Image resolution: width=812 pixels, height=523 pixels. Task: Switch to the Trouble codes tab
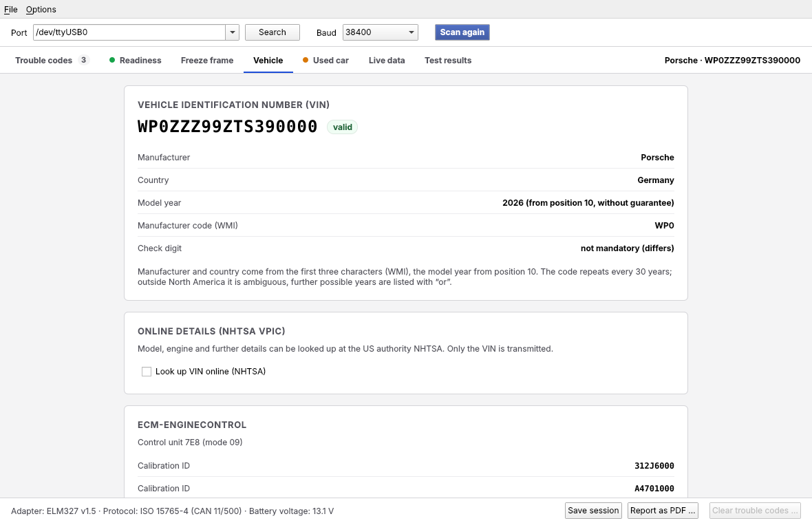pyautogui.click(x=52, y=60)
